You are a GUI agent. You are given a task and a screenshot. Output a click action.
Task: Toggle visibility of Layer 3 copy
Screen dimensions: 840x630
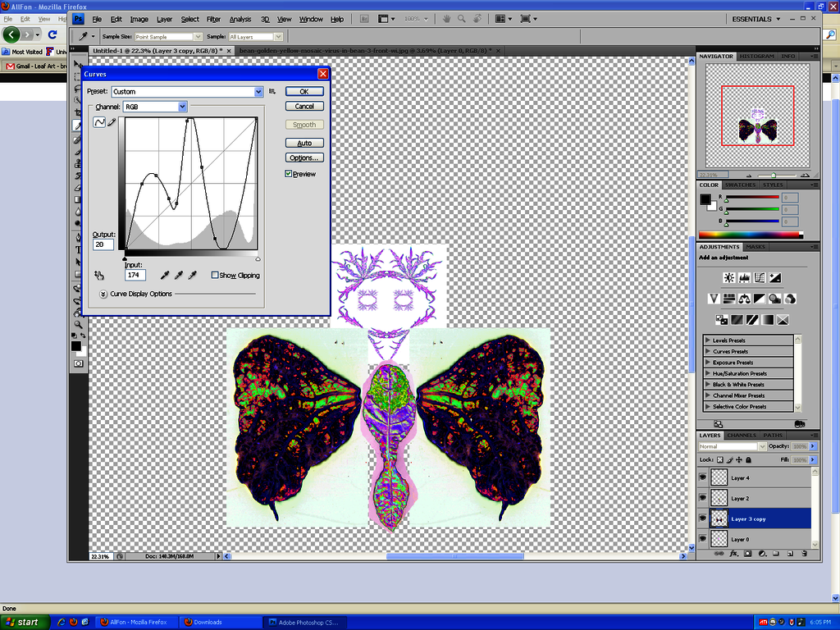pyautogui.click(x=703, y=518)
